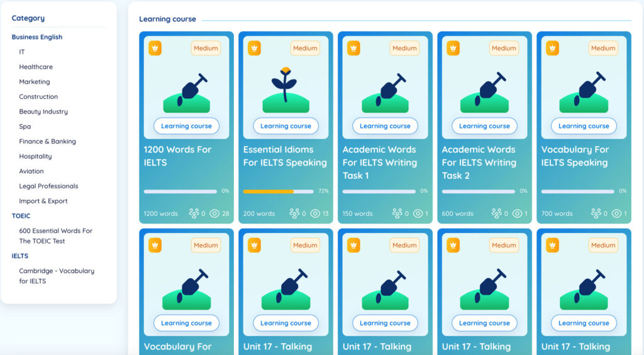
Task: Open Learning course button on Academic Words Task 2
Action: (485, 126)
